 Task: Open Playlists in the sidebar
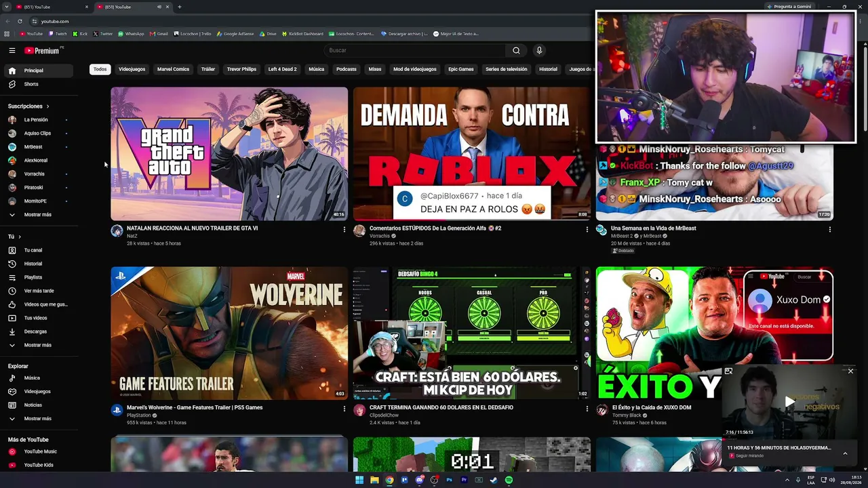[38, 277]
